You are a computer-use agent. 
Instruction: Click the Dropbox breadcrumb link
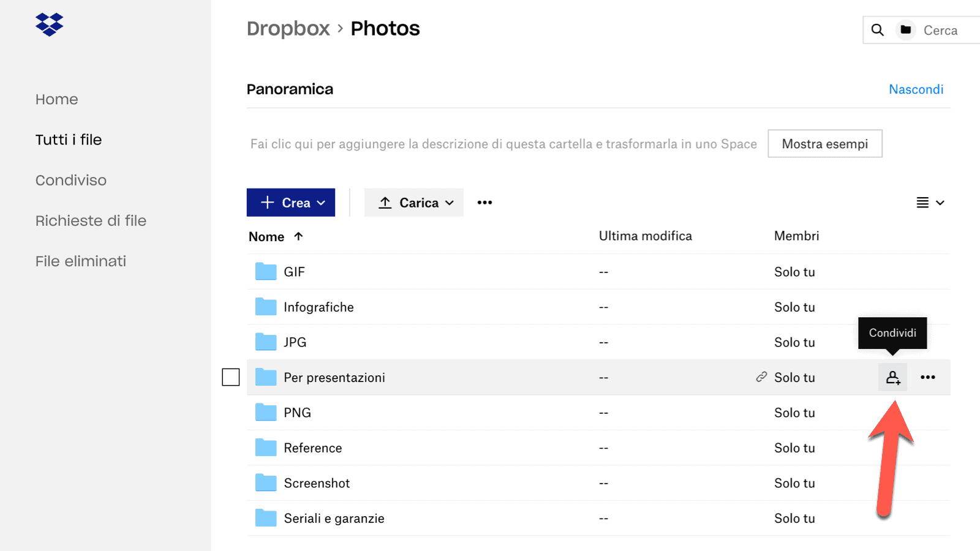[288, 29]
